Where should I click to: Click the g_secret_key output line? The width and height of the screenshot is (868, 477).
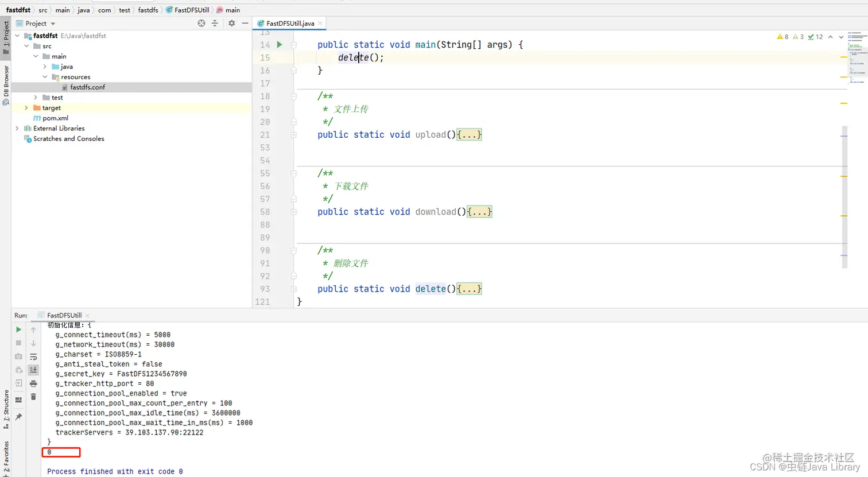tap(121, 374)
